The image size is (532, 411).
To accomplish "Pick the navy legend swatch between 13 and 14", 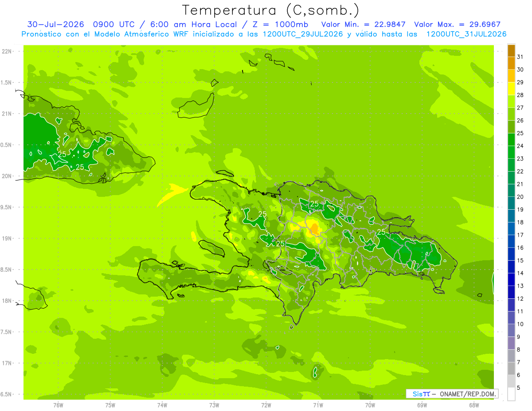I will (x=511, y=280).
